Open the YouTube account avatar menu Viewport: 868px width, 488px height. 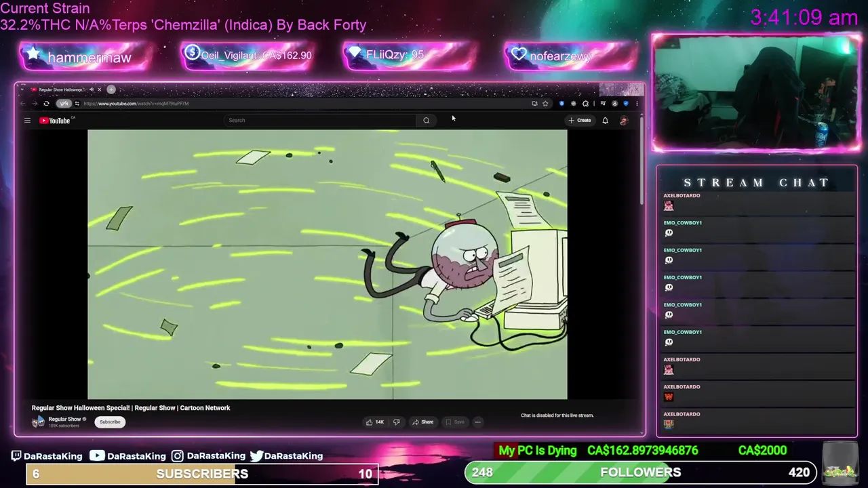click(624, 121)
